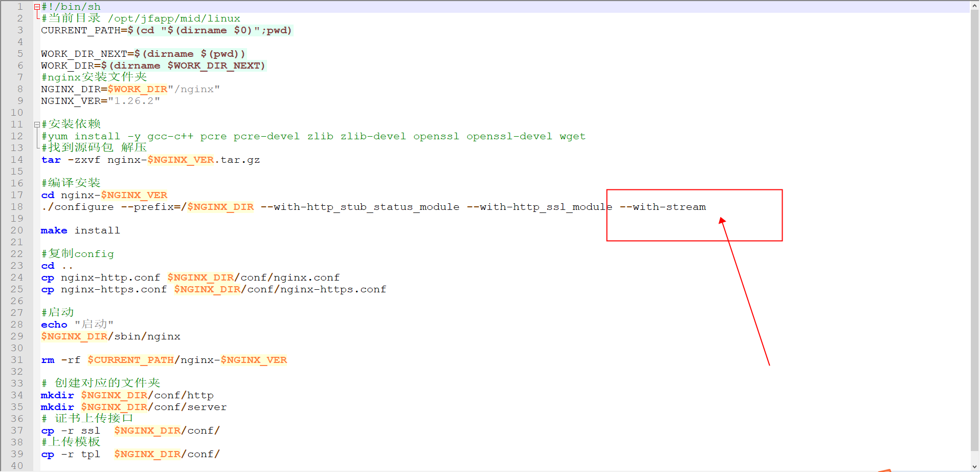Screen dimensions: 980x472
Task: Click --with-http_ssl_module option
Action: [x=540, y=207]
